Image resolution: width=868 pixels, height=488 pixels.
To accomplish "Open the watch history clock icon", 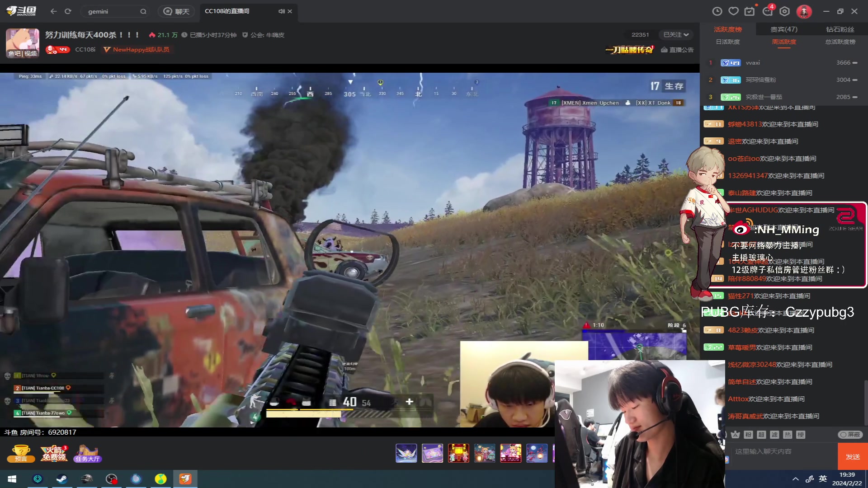I will click(717, 11).
